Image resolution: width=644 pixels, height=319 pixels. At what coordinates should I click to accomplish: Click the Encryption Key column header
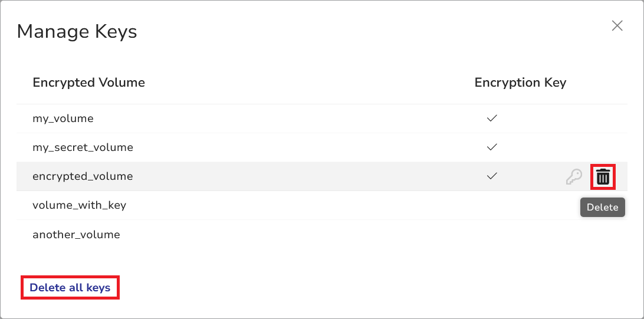point(520,83)
